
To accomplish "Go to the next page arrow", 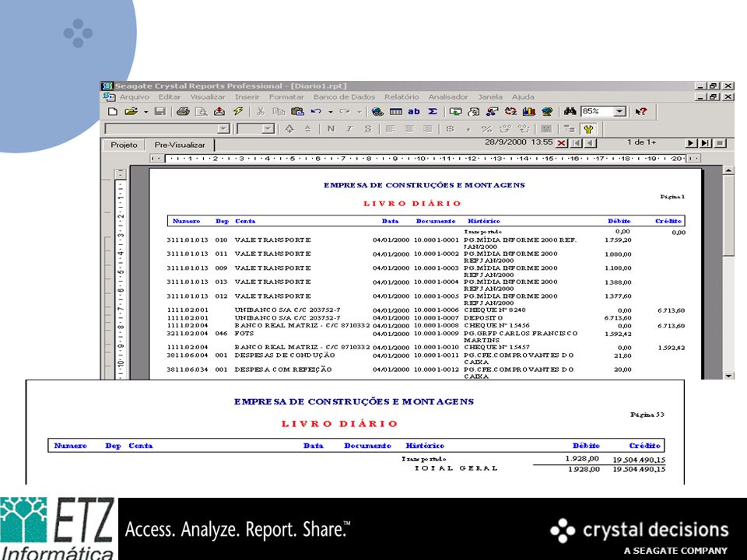I will pyautogui.click(x=690, y=143).
